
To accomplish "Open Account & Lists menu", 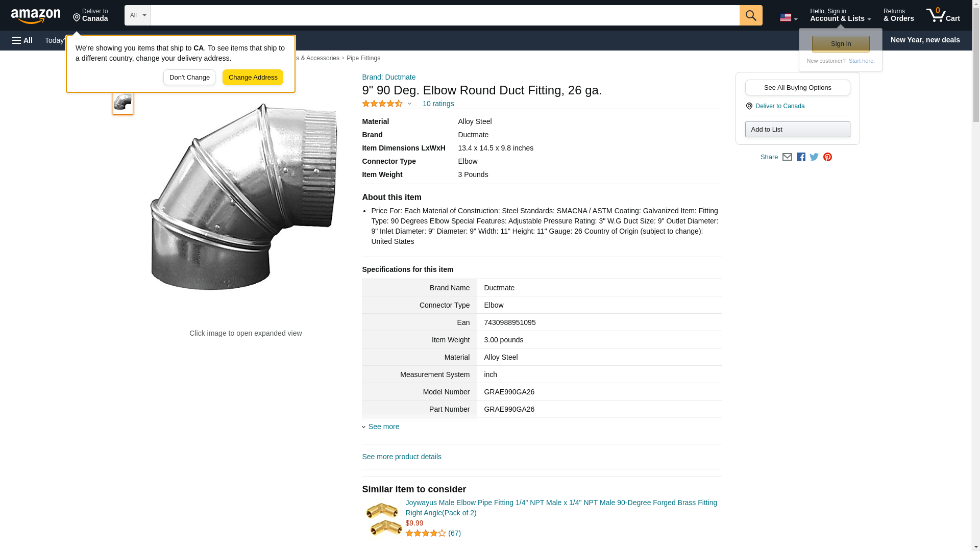I will tap(840, 15).
